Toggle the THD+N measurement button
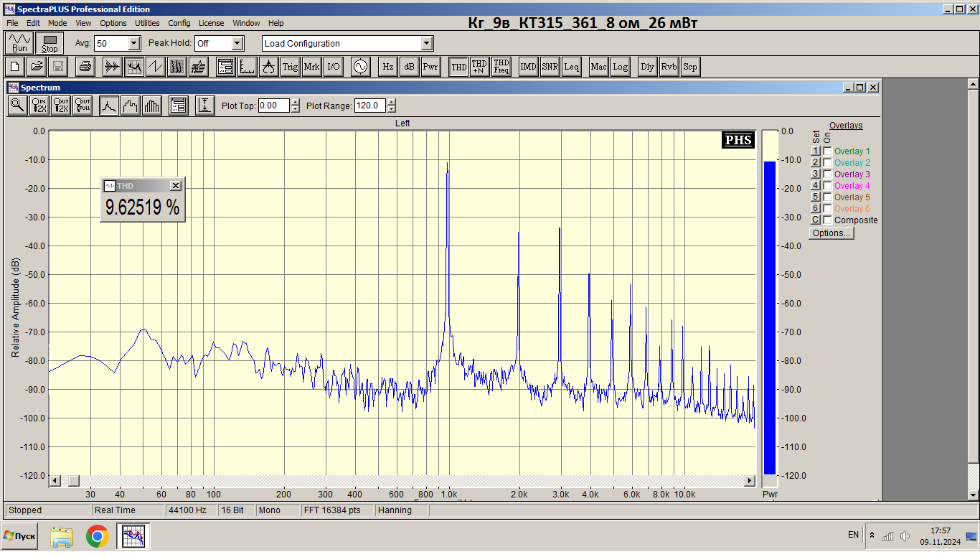The height and width of the screenshot is (557, 980). tap(479, 67)
